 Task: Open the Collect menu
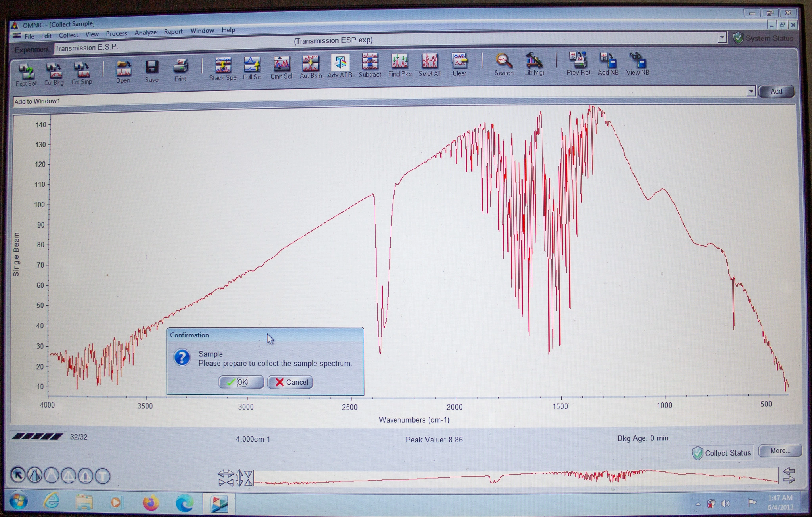point(69,35)
